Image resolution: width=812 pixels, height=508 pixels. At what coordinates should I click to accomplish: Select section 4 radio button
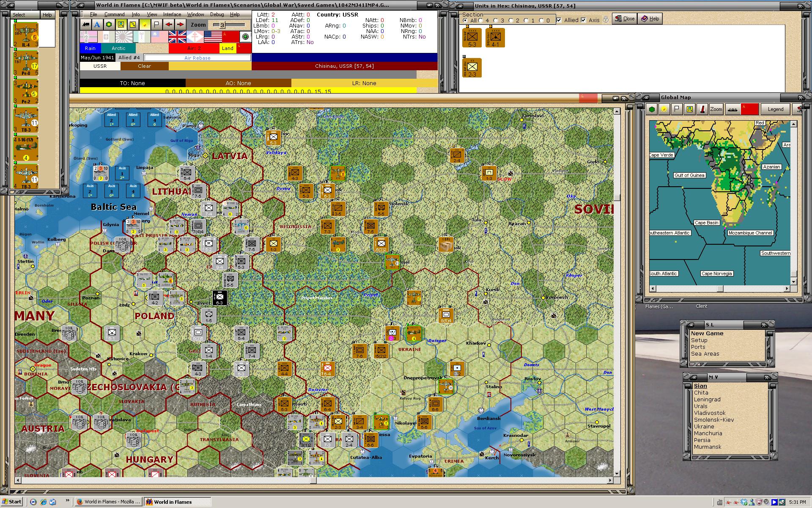pos(481,20)
